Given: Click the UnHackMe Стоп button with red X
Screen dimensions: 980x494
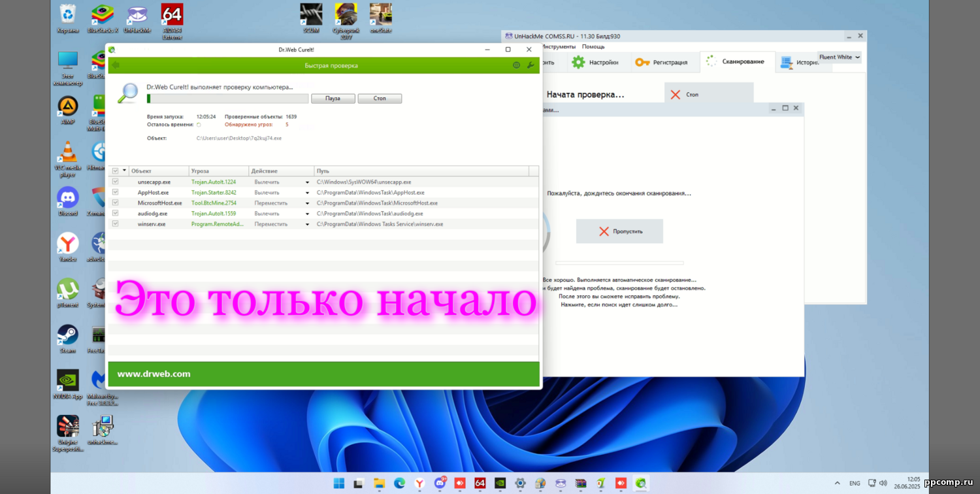Looking at the screenshot, I should coord(709,94).
